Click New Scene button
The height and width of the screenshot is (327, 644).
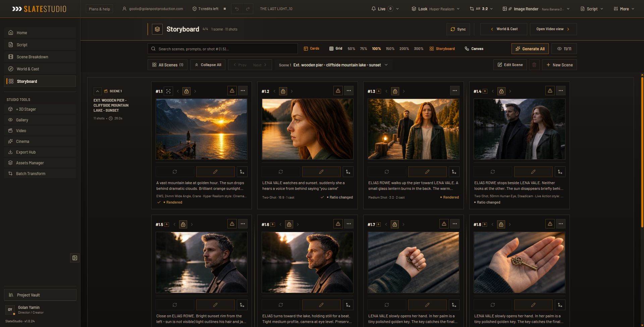559,65
